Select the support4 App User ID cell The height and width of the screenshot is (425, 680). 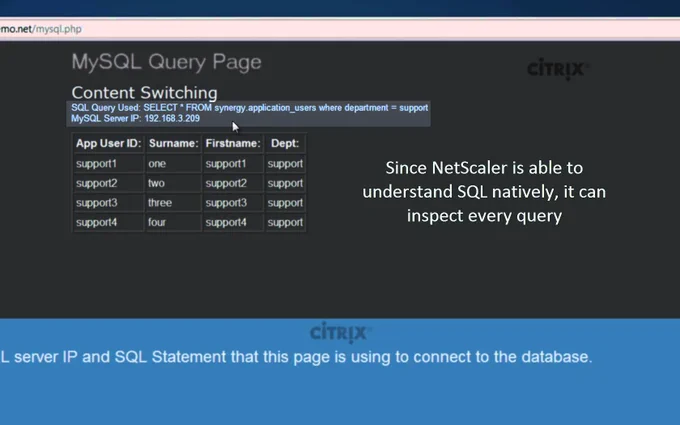pyautogui.click(x=108, y=222)
